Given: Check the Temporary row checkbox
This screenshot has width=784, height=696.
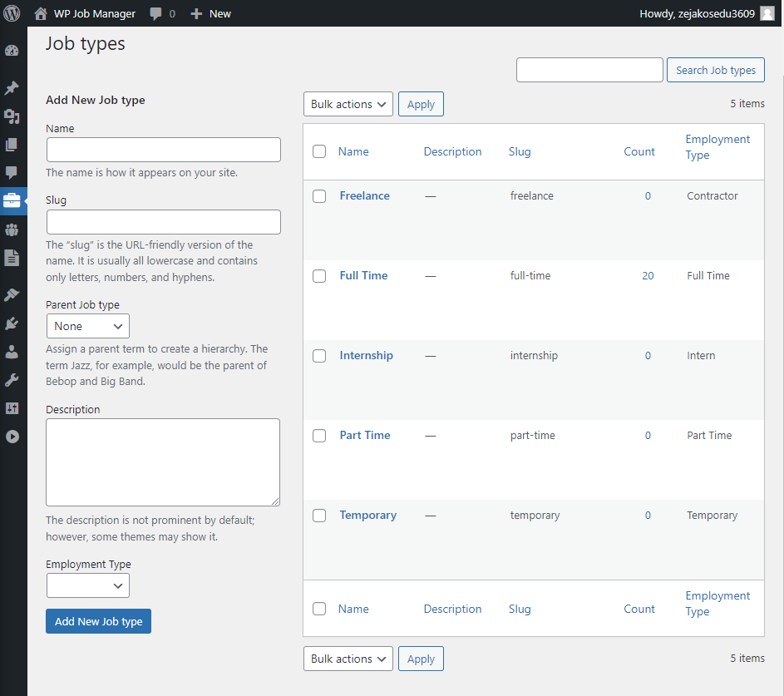Looking at the screenshot, I should click(319, 516).
